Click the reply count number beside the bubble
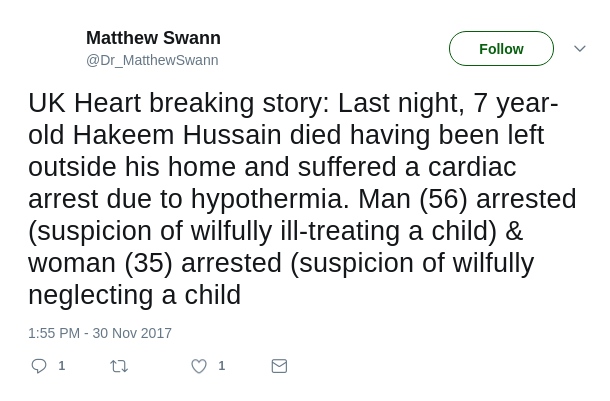The image size is (610, 401). pyautogui.click(x=62, y=366)
